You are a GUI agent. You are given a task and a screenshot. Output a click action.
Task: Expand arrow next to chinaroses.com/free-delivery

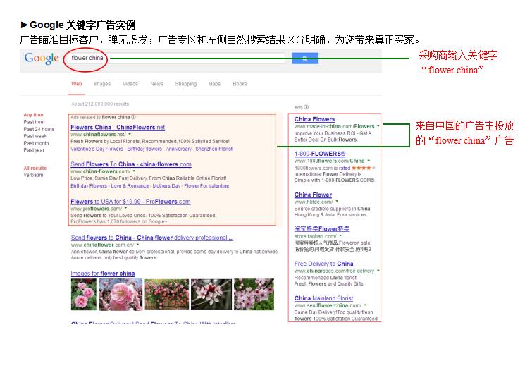tap(378, 271)
